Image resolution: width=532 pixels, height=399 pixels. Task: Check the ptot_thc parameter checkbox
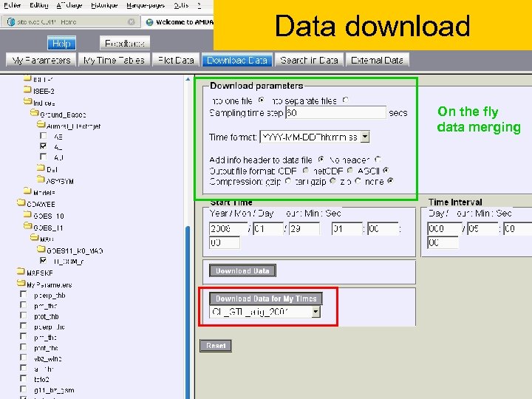(x=23, y=347)
